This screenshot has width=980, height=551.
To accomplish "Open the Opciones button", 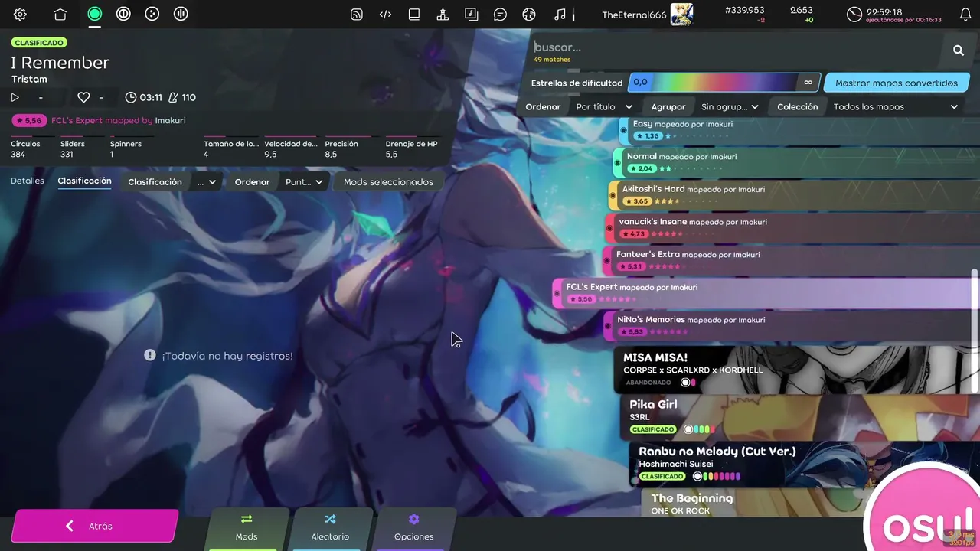I will pos(413,530).
